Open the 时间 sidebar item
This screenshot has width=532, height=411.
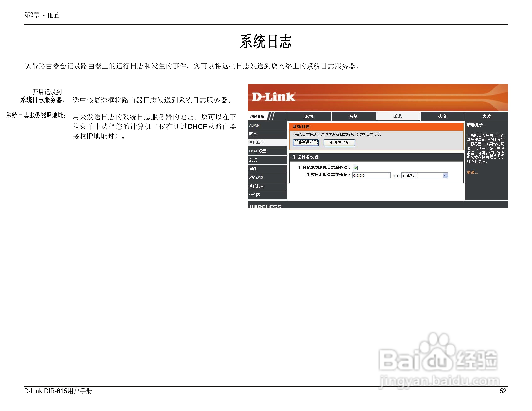[x=253, y=133]
